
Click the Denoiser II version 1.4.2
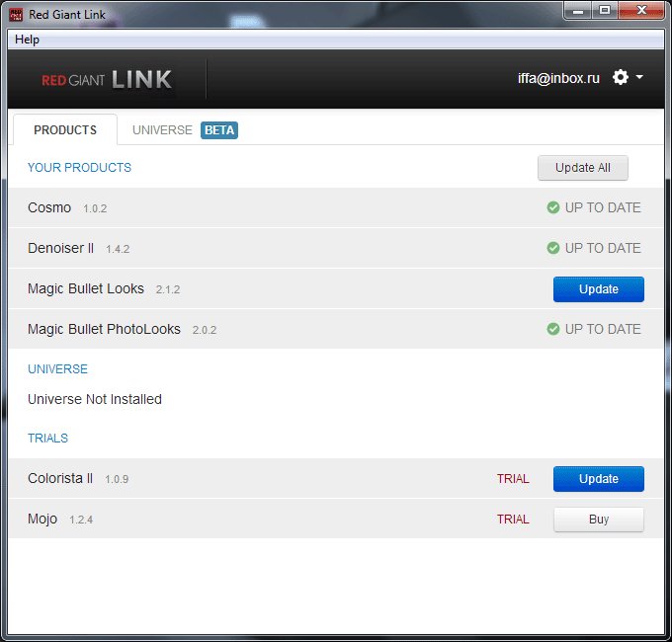[118, 249]
